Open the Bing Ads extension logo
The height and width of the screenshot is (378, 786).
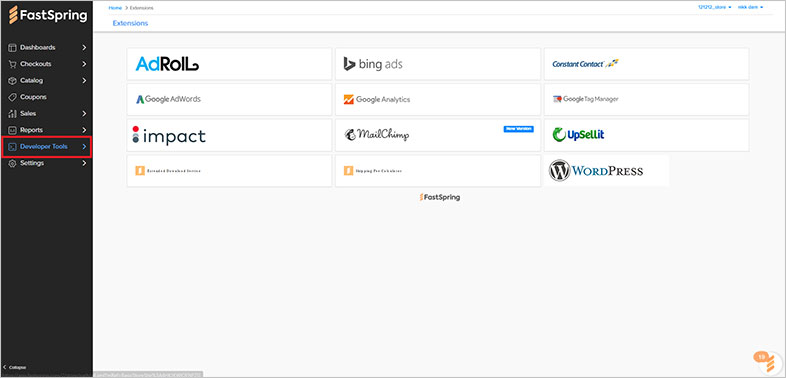pyautogui.click(x=372, y=64)
